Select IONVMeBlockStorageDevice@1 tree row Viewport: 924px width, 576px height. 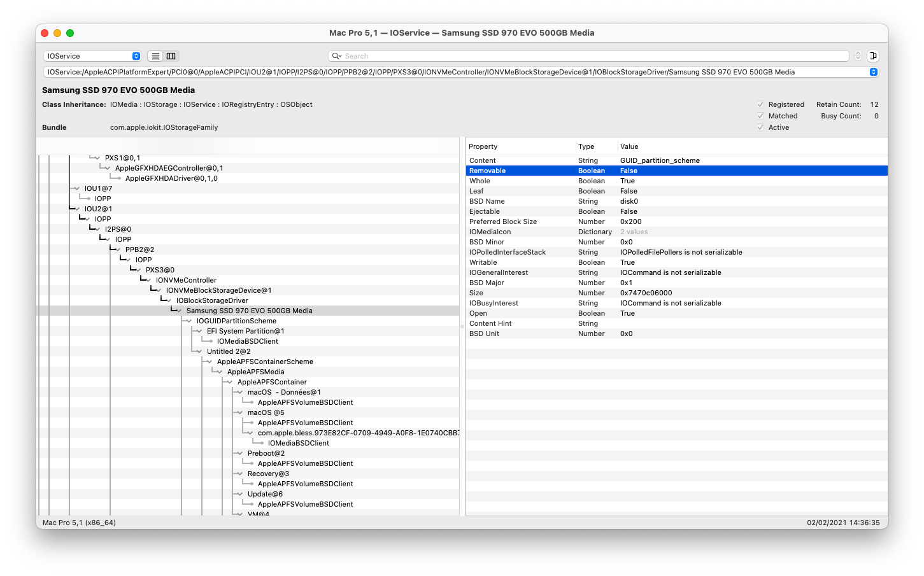point(248,290)
